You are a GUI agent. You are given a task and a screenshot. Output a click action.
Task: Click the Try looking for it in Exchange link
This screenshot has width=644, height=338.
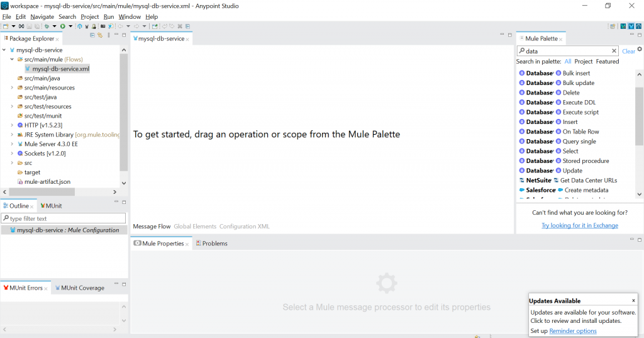click(x=579, y=225)
